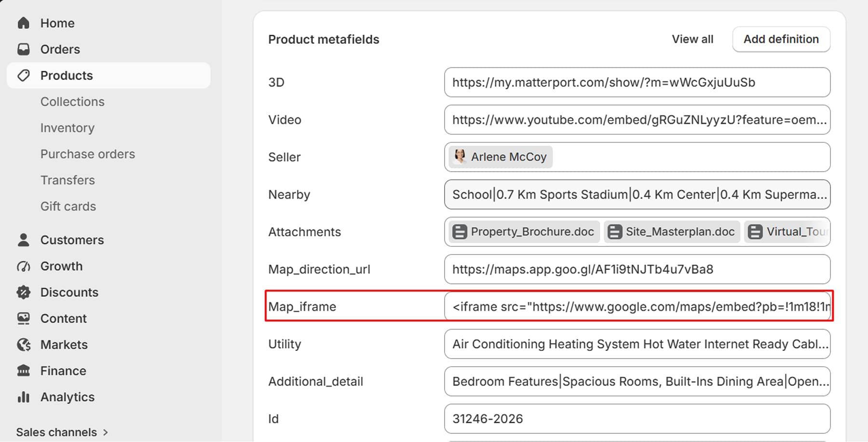Click the Map_direction_url input field
The height and width of the screenshot is (442, 868).
[637, 269]
